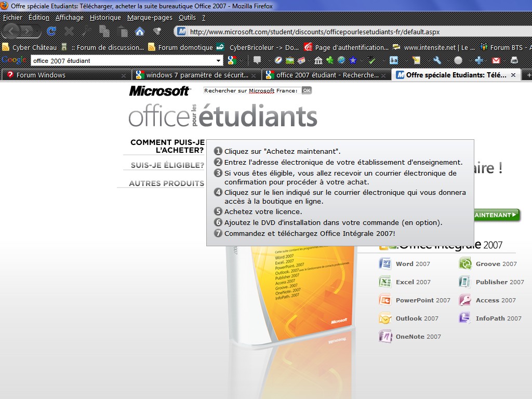Viewport: 532px width, 399px height.
Task: Close the active Offre spéciale Etudiants tab
Action: click(513, 75)
